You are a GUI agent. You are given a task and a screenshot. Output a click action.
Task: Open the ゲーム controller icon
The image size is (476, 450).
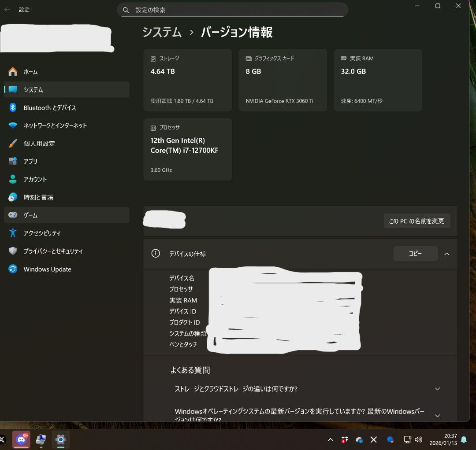point(13,215)
